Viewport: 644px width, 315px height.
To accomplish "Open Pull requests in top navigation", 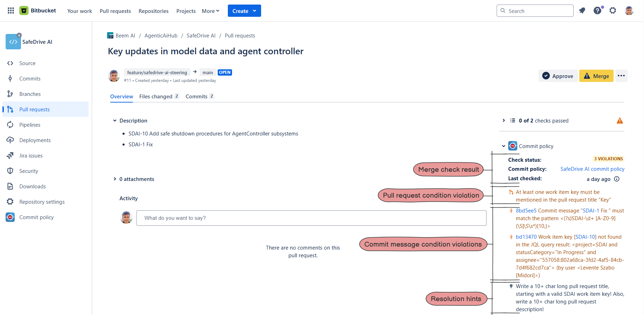I will [115, 11].
